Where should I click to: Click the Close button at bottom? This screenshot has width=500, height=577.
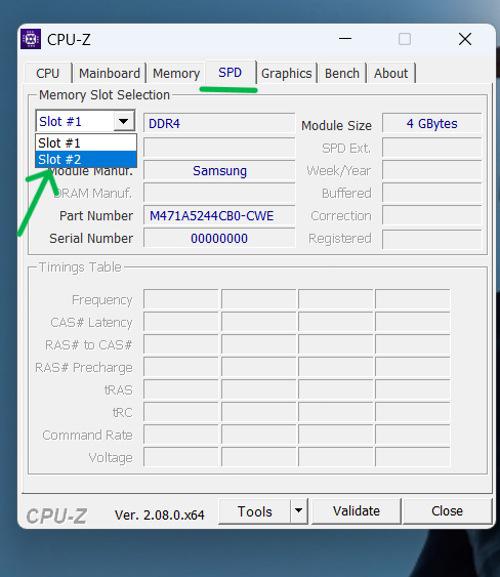click(447, 511)
